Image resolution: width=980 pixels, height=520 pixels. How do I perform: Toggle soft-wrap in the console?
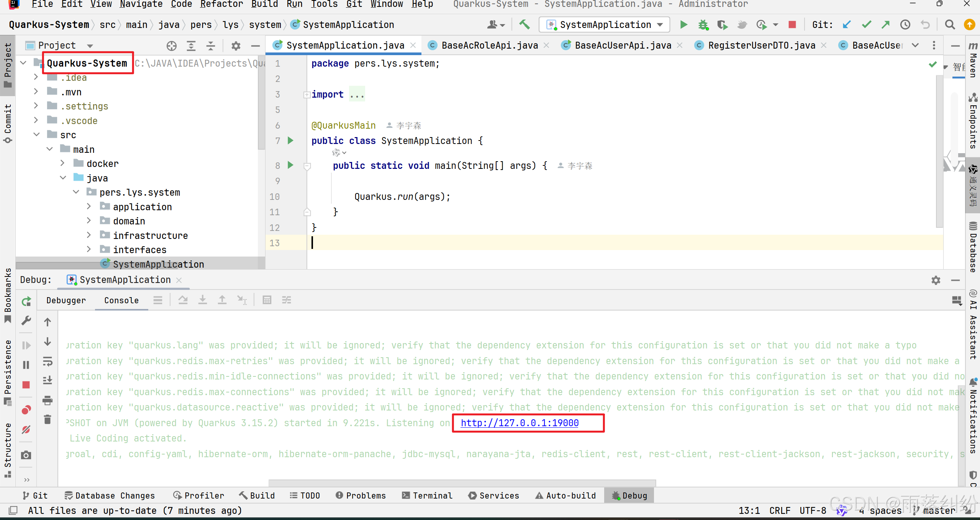click(48, 361)
